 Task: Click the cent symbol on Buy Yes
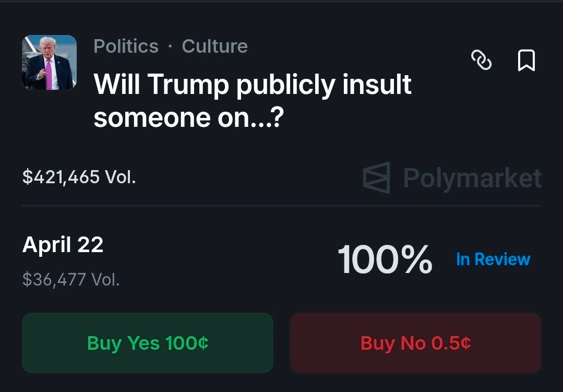pos(203,343)
